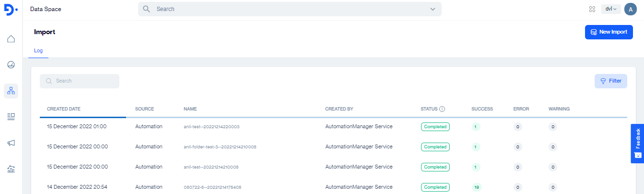The image size is (644, 194).
Task: Open the dashboard gauge icon in the sidebar
Action: (11, 65)
